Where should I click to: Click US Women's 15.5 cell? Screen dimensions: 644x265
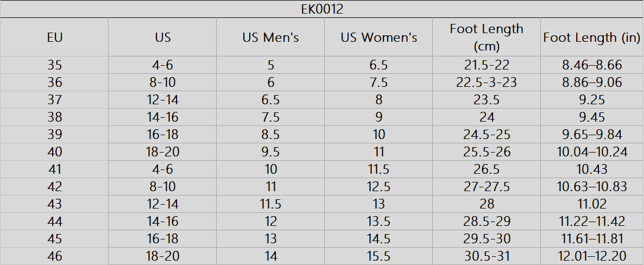378,256
